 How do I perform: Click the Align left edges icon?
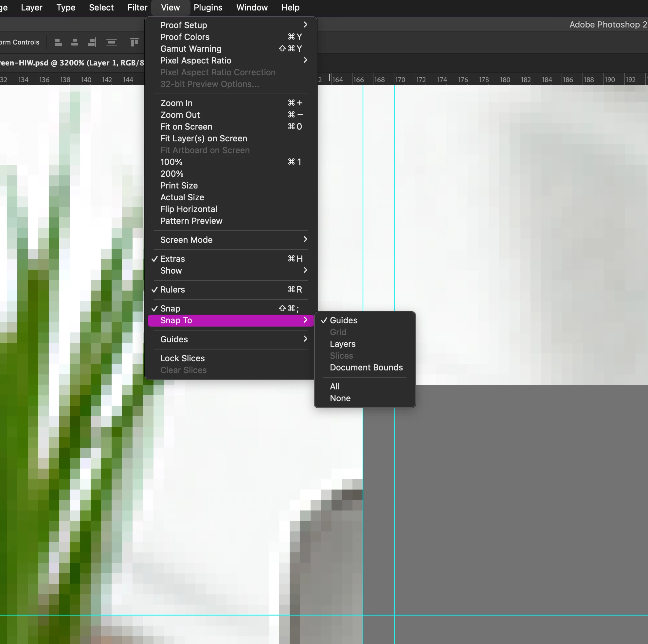pos(58,42)
